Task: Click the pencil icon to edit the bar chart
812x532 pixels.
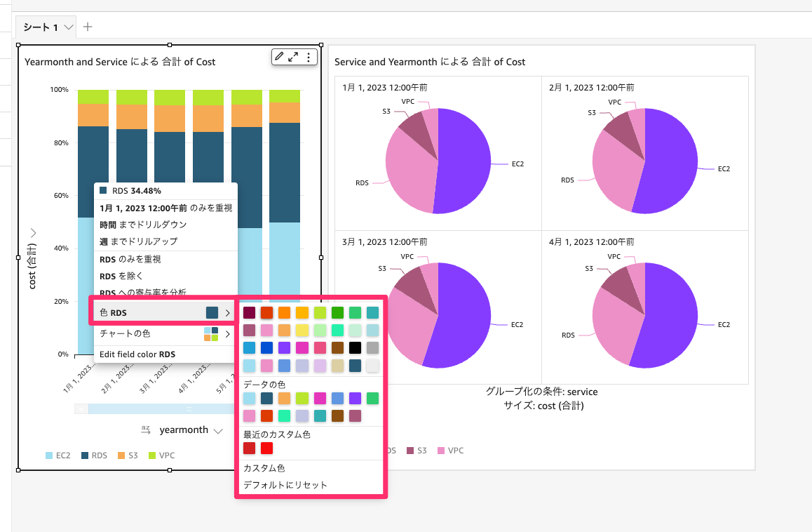Action: pos(279,56)
